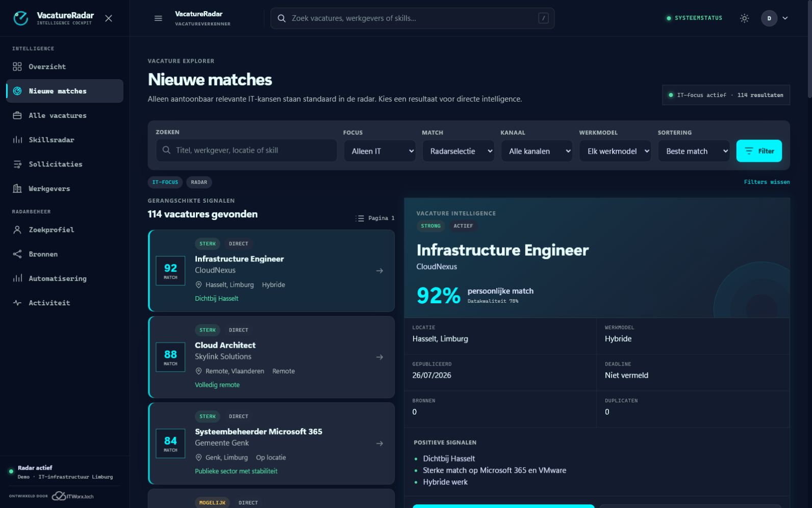The height and width of the screenshot is (508, 812).
Task: Remove the RADAR filter chip
Action: click(x=199, y=182)
